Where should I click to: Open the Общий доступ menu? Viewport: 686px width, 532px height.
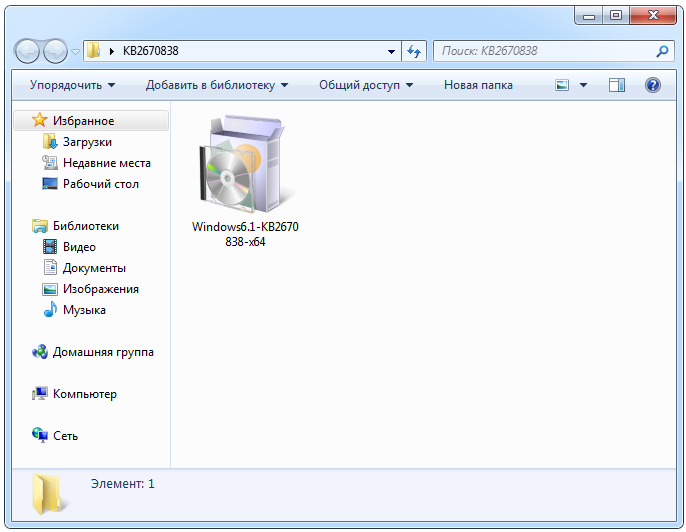366,85
